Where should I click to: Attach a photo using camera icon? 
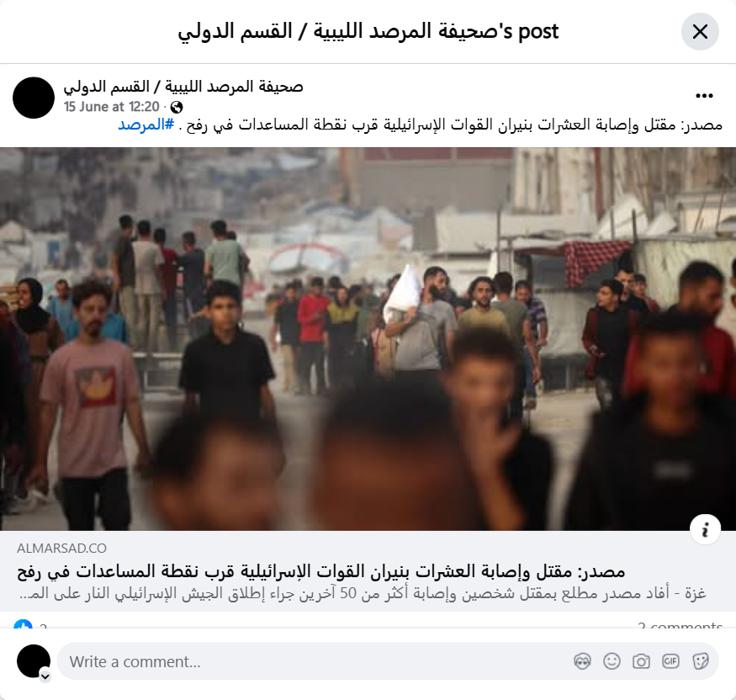[641, 661]
